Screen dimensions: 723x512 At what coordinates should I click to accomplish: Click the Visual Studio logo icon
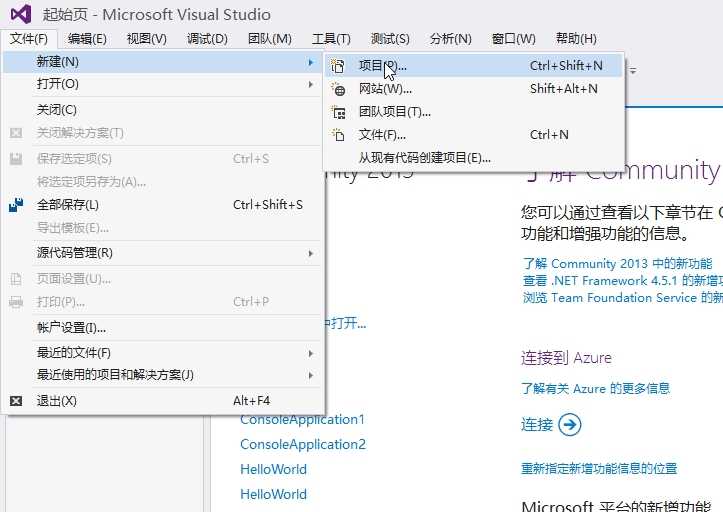pyautogui.click(x=21, y=14)
